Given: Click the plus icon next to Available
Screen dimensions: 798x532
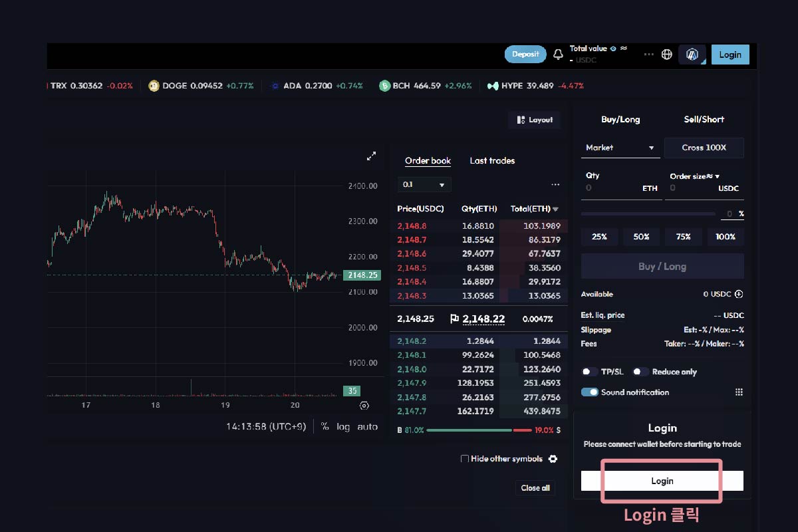Looking at the screenshot, I should (x=739, y=294).
